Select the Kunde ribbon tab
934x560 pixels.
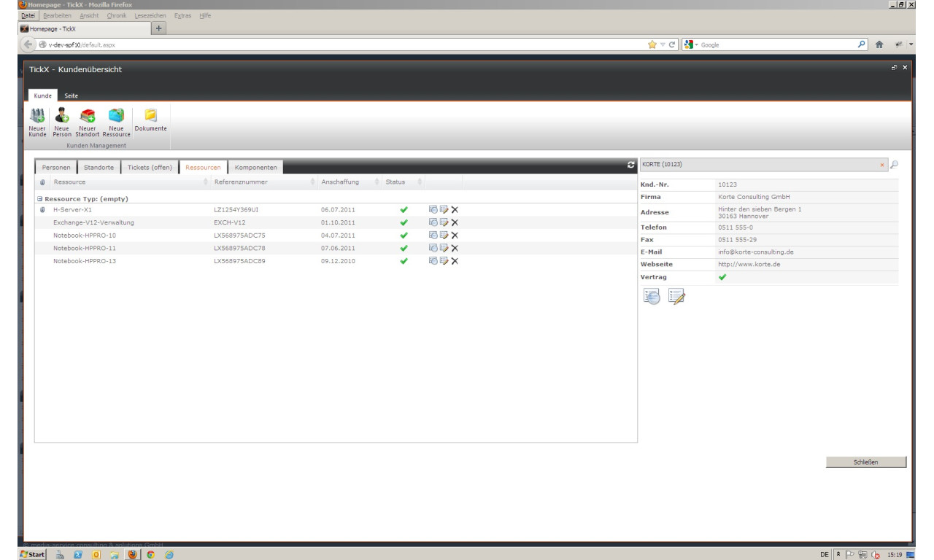43,96
